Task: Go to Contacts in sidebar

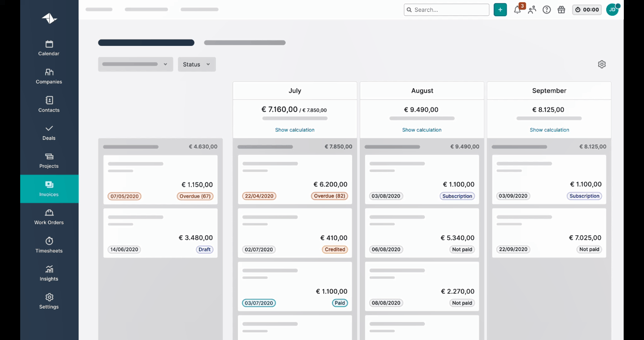Action: (49, 104)
